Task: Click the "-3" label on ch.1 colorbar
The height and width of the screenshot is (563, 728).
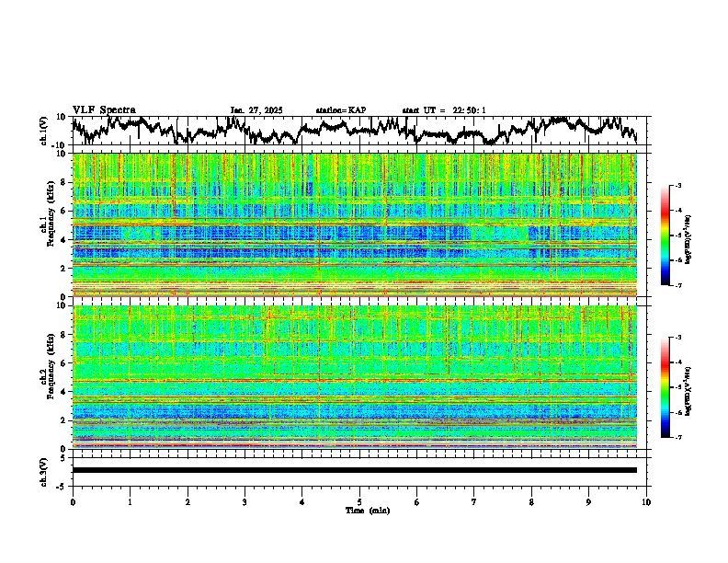Action: click(677, 186)
